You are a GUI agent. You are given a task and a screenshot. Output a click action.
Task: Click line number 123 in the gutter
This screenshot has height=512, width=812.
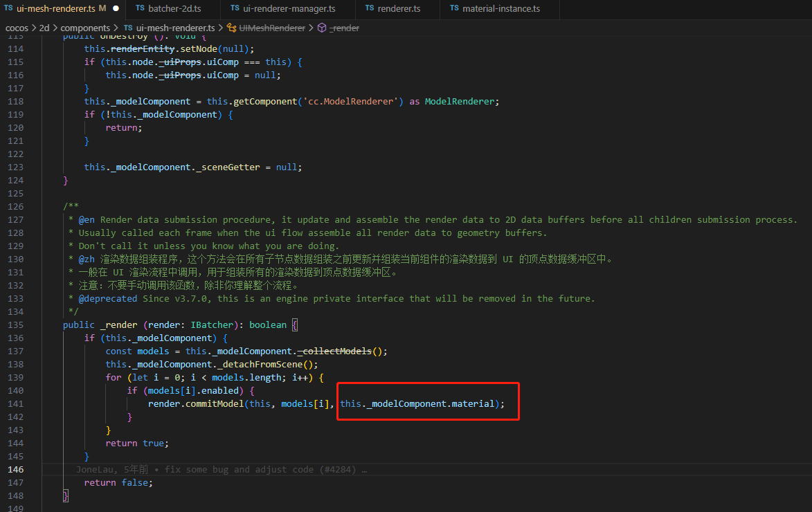15,167
